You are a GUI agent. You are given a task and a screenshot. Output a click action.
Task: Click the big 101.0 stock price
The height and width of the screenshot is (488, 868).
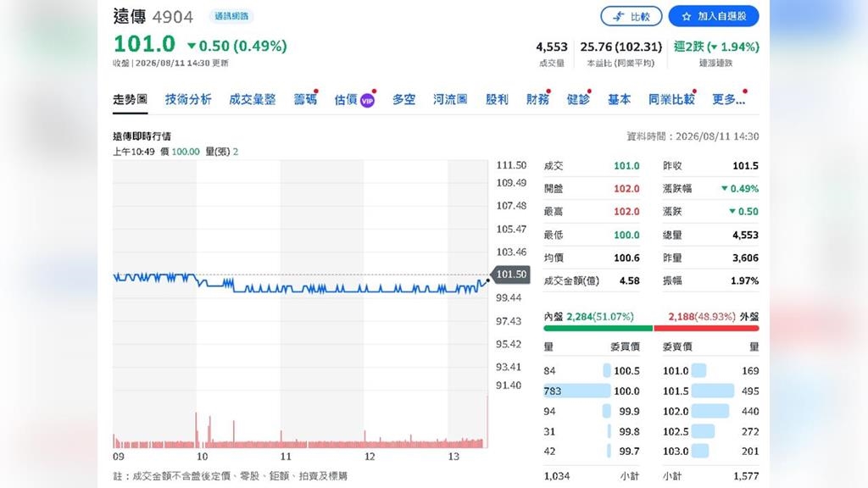pyautogui.click(x=144, y=44)
